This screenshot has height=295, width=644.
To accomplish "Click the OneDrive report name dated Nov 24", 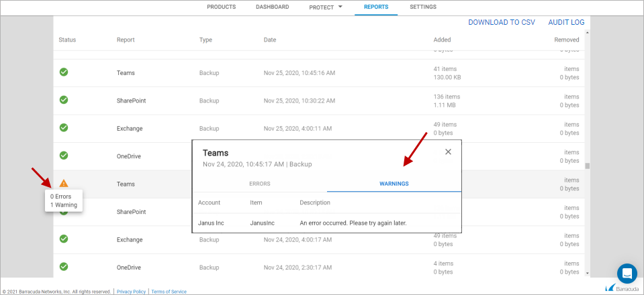I will [x=129, y=268].
